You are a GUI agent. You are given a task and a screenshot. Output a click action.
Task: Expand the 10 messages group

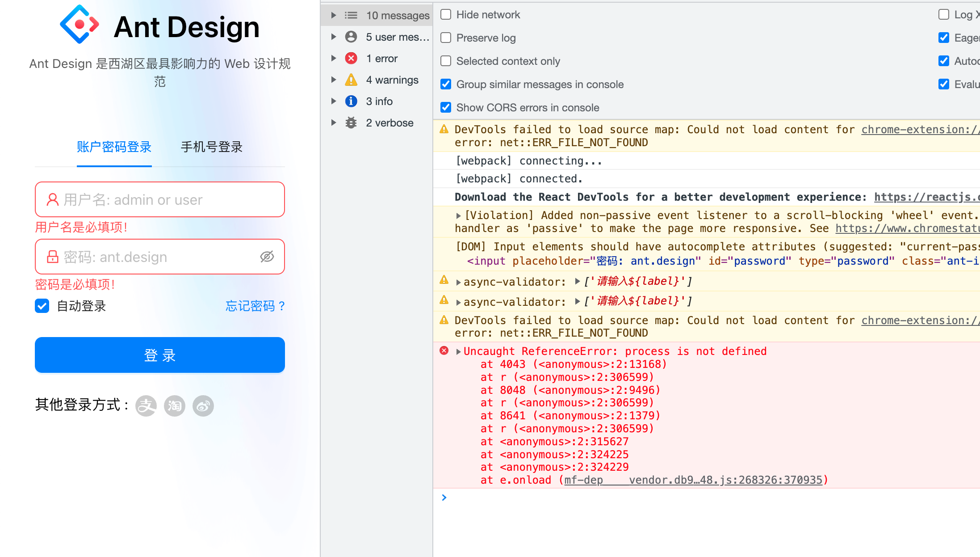pos(333,15)
